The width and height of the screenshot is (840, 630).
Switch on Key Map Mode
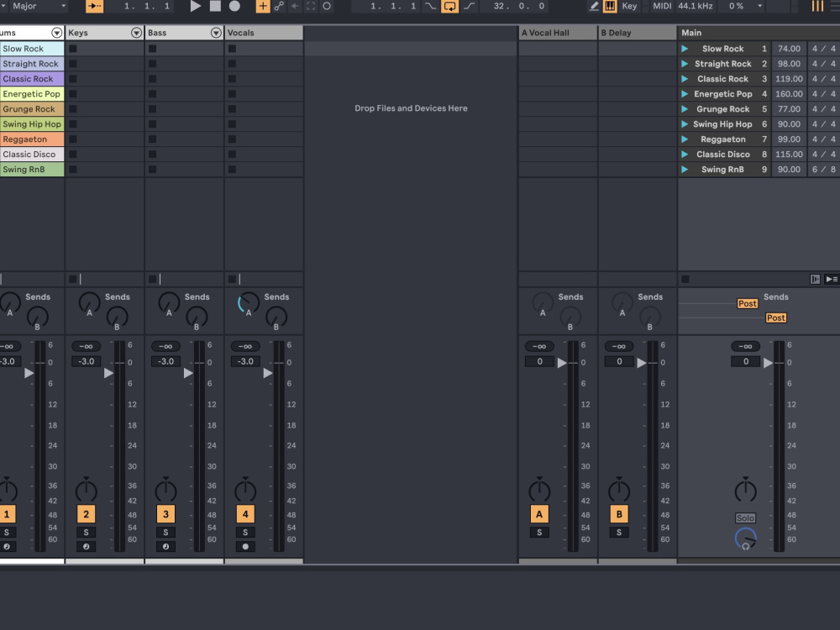coord(629,6)
